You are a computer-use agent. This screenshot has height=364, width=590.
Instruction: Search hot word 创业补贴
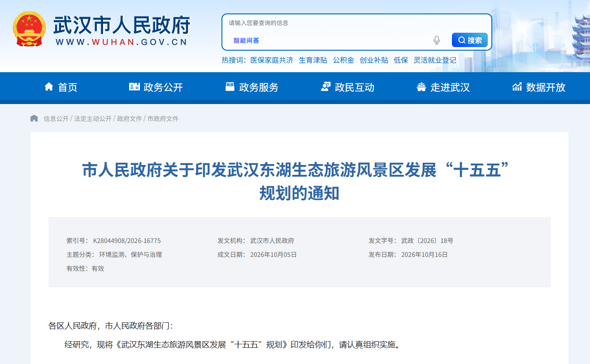click(x=374, y=60)
